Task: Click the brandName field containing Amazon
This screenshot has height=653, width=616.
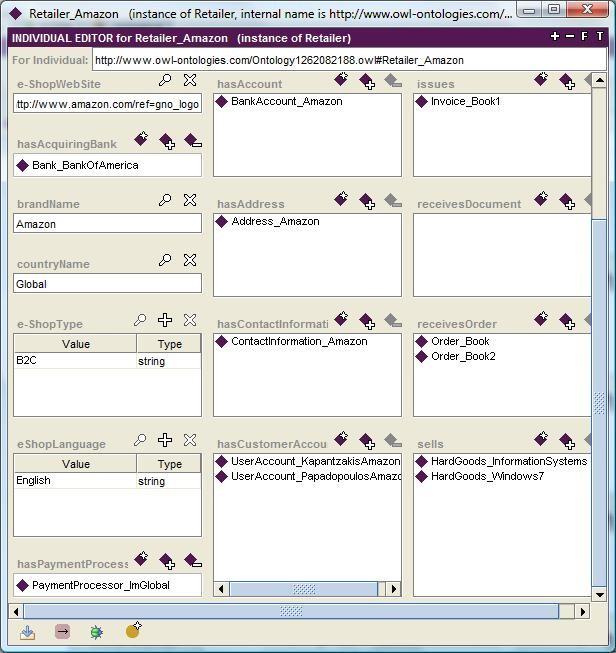Action: coord(107,224)
